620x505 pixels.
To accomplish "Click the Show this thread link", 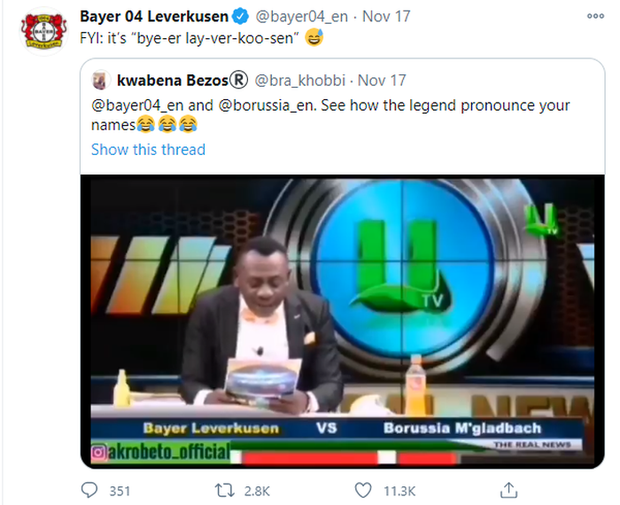I will 148,149.
